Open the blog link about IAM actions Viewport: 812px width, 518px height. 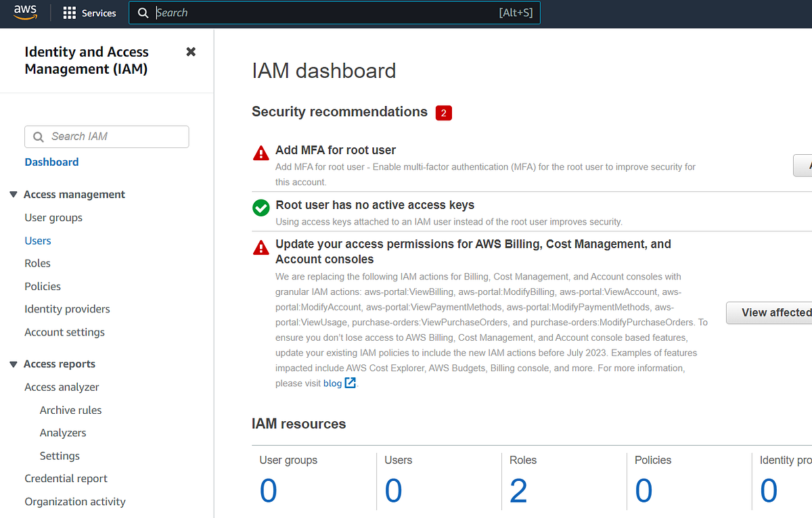(333, 383)
